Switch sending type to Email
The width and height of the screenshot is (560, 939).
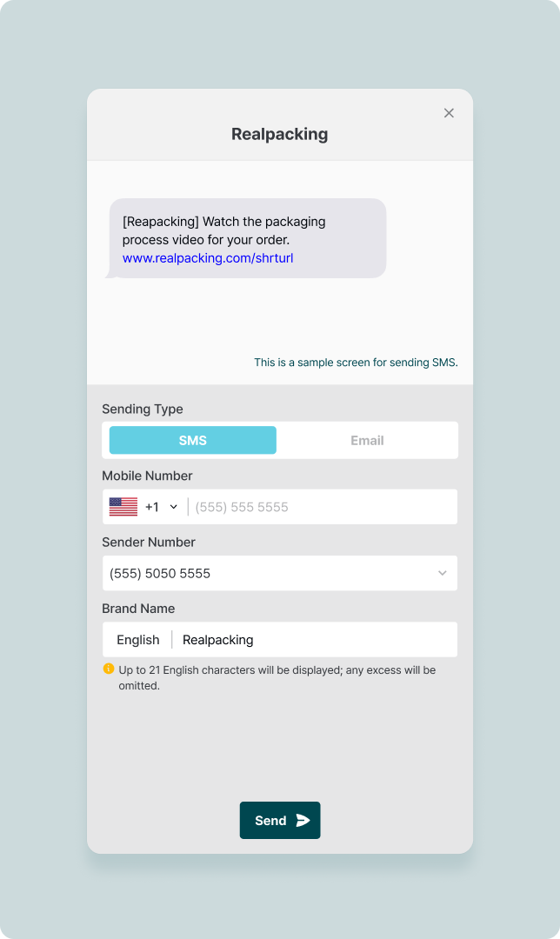367,441
